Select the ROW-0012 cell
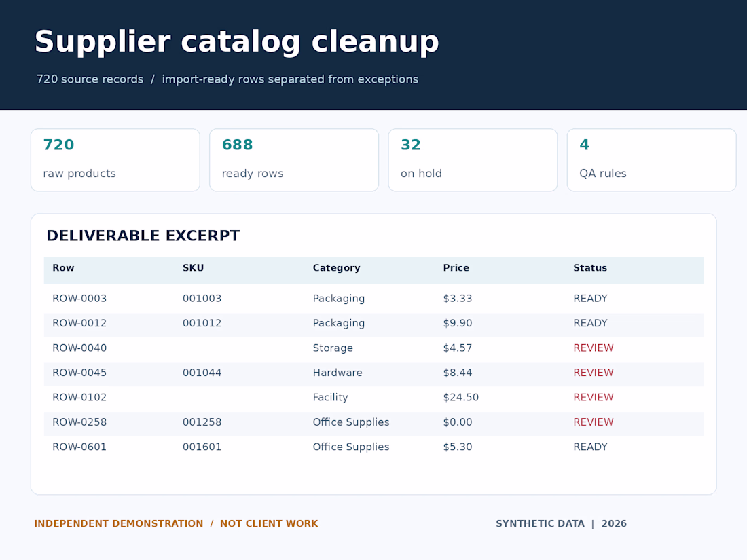Screen dimensions: 747x560 tap(79, 323)
